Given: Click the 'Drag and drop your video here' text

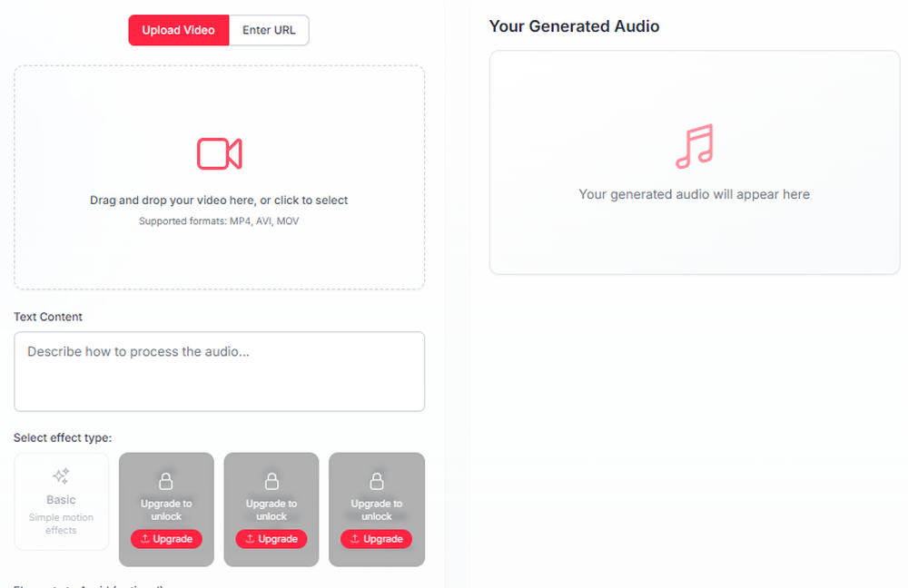Looking at the screenshot, I should click(x=219, y=201).
